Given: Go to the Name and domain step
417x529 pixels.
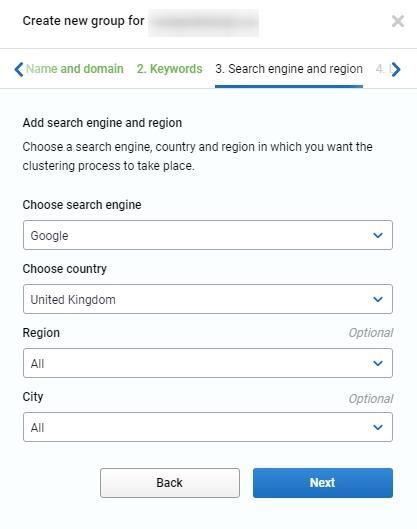Looking at the screenshot, I should point(75,69).
